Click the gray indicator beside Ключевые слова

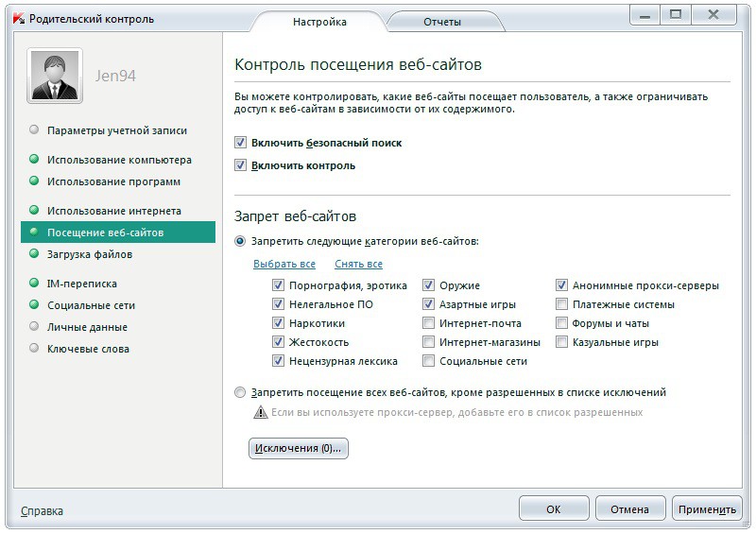pos(34,349)
